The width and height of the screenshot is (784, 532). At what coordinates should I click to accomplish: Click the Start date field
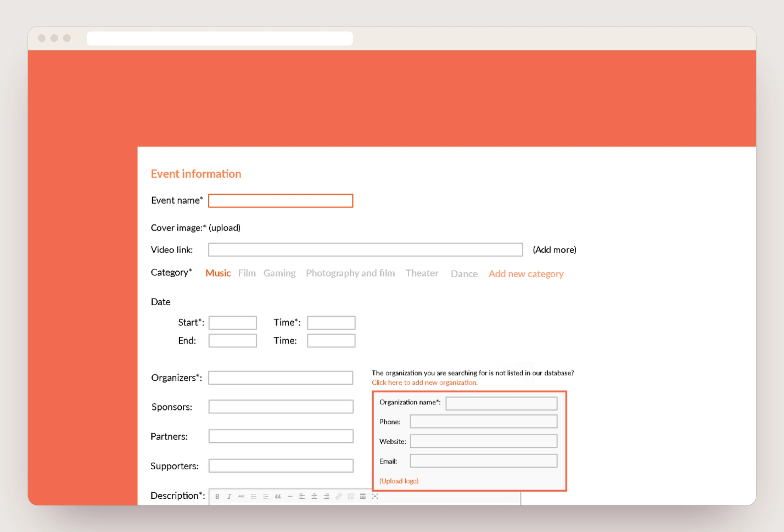(233, 323)
